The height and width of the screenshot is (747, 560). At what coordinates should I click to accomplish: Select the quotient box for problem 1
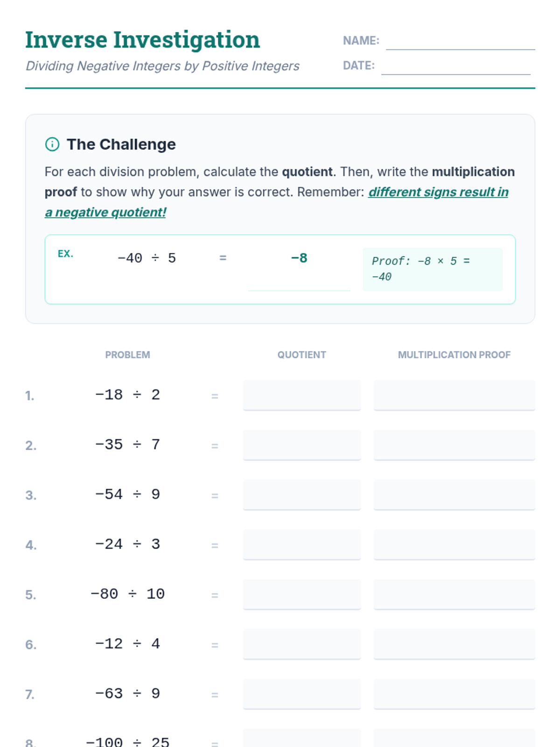coord(302,395)
